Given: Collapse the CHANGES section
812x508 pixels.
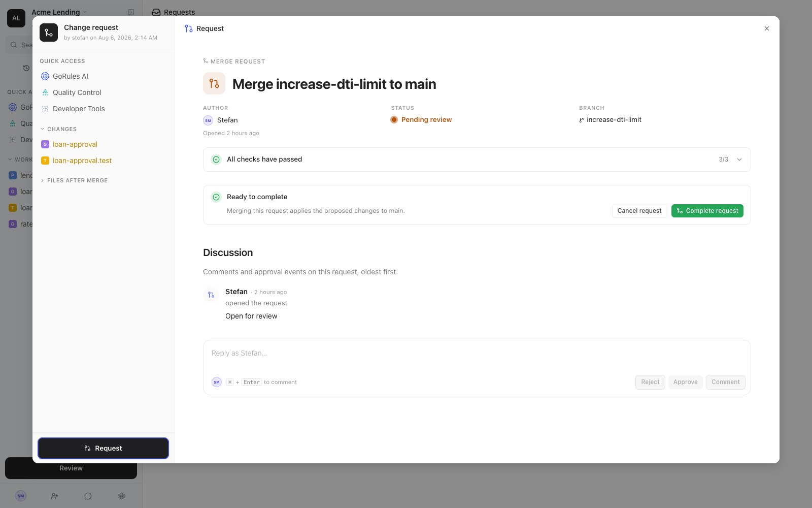Looking at the screenshot, I should pyautogui.click(x=59, y=129).
